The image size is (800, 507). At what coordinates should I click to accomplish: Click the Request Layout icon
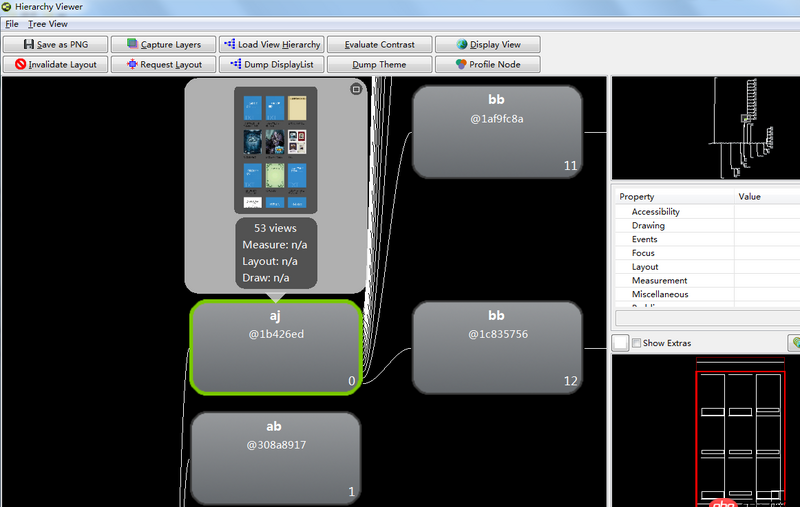[x=132, y=64]
